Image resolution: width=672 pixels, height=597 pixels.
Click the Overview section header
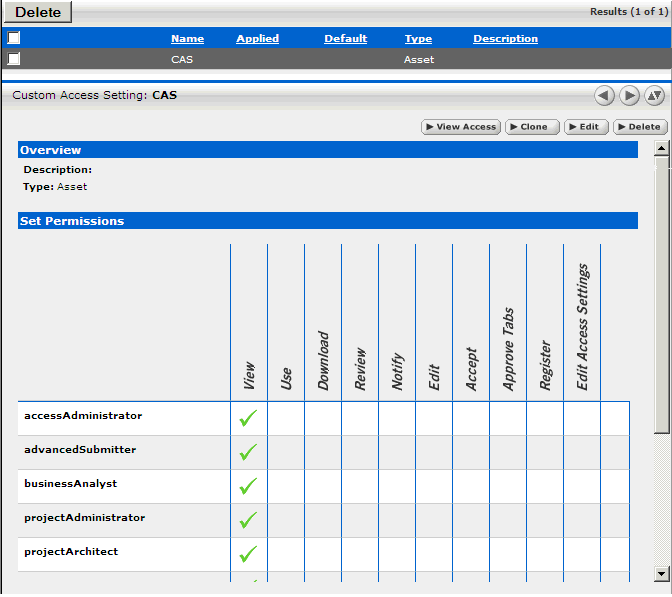(328, 150)
